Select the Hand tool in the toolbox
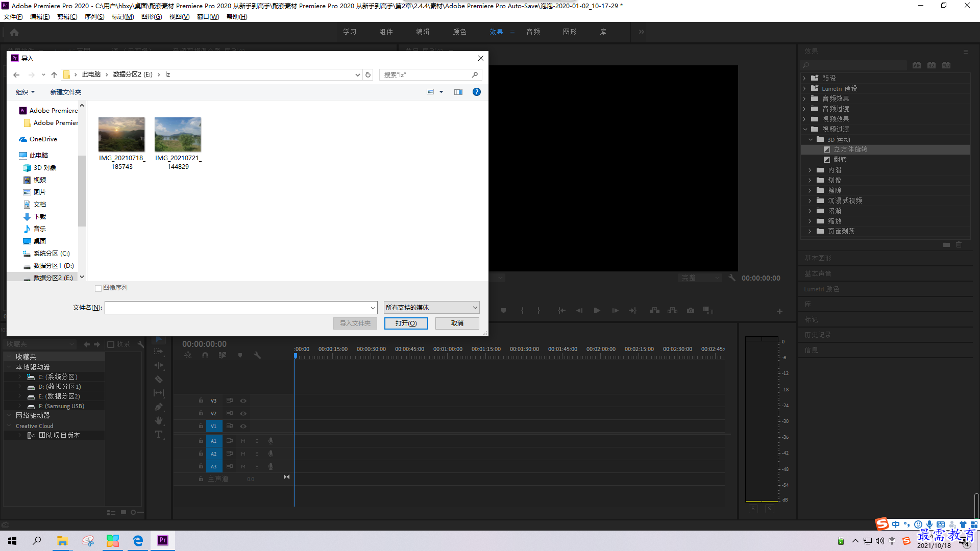Screen dimensions: 980x551 (159, 420)
